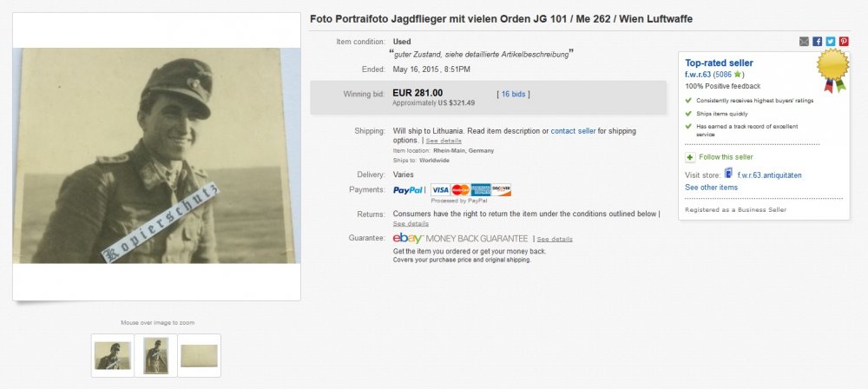Open the 16 bids history link
The width and height of the screenshot is (868, 389).
513,94
